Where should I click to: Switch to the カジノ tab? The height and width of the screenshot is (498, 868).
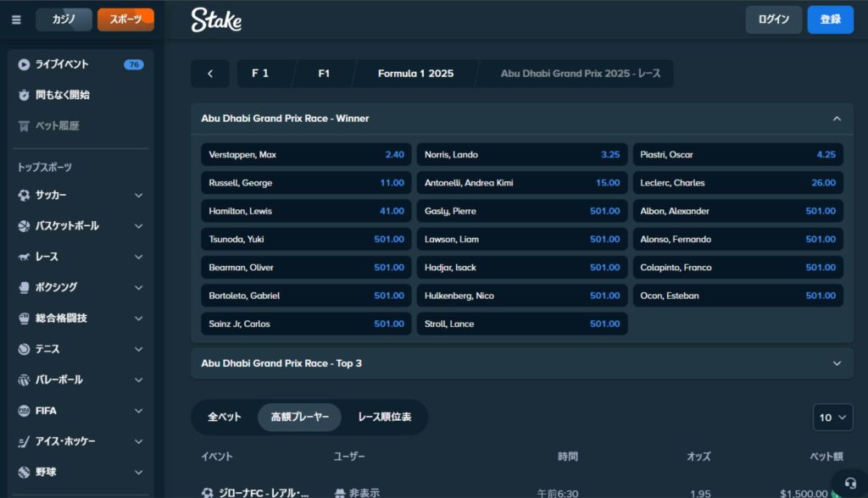64,19
